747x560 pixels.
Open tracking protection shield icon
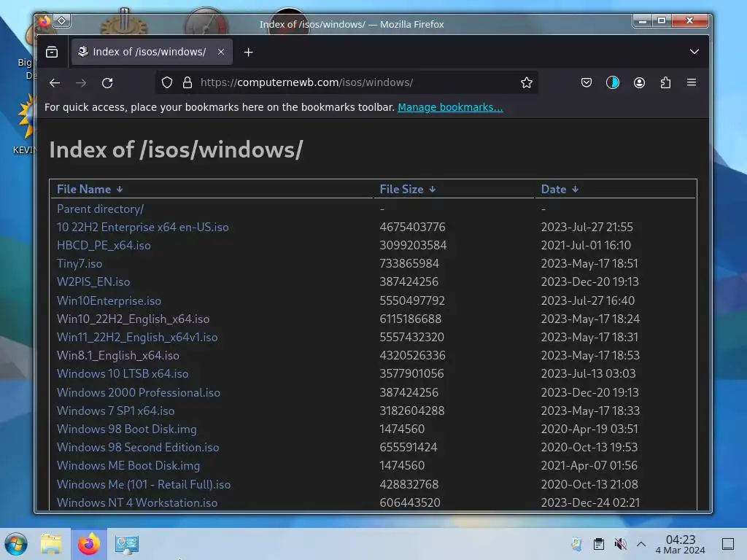167,83
